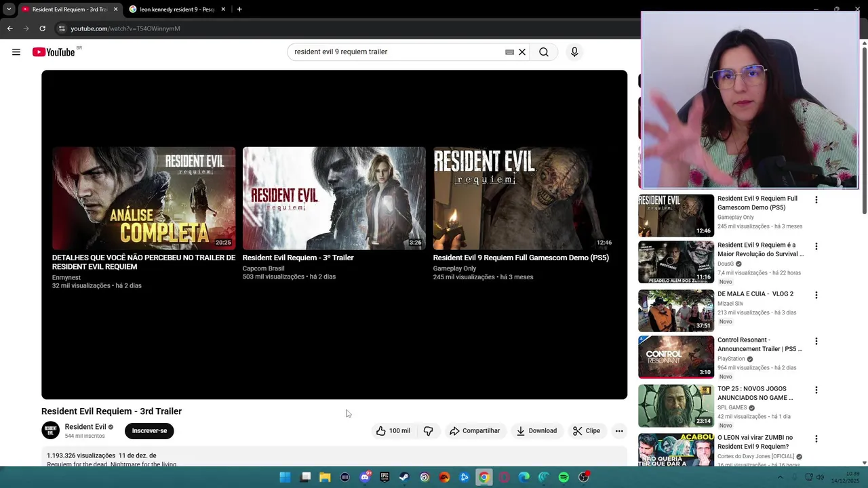Switch to the 'leon kennedy resident 9' tab
Viewport: 868px width, 488px height.
pos(178,9)
